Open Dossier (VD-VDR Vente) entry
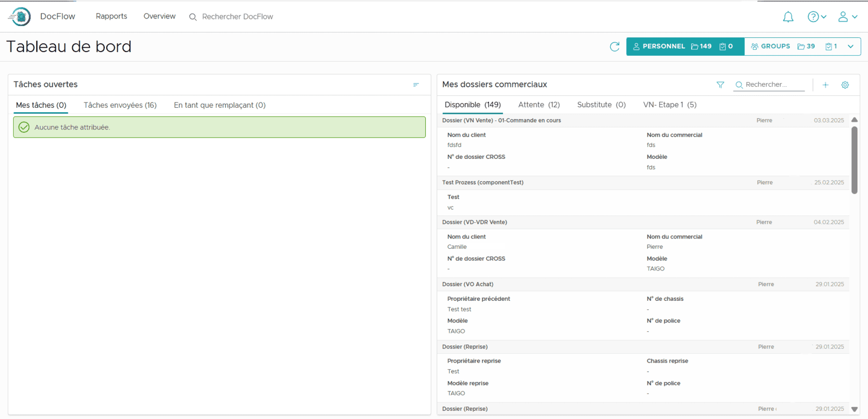868x419 pixels. click(x=475, y=222)
